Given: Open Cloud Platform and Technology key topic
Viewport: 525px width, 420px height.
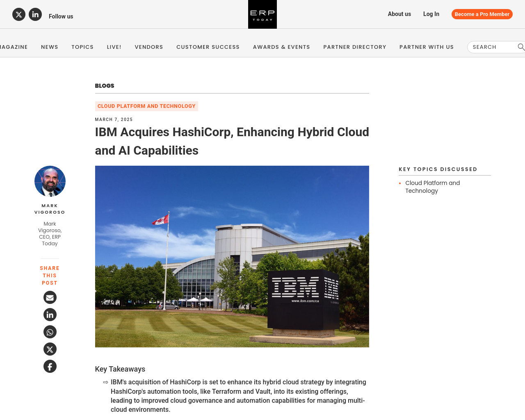Looking at the screenshot, I should [433, 187].
